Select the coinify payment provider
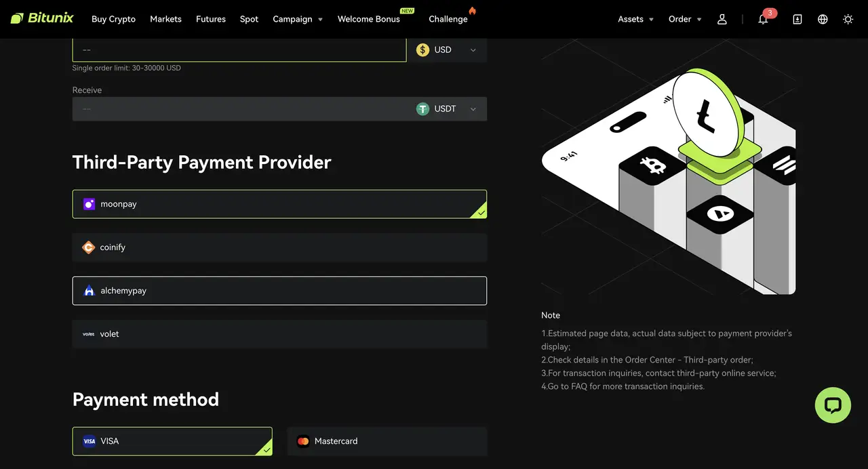The image size is (868, 469). pyautogui.click(x=279, y=247)
